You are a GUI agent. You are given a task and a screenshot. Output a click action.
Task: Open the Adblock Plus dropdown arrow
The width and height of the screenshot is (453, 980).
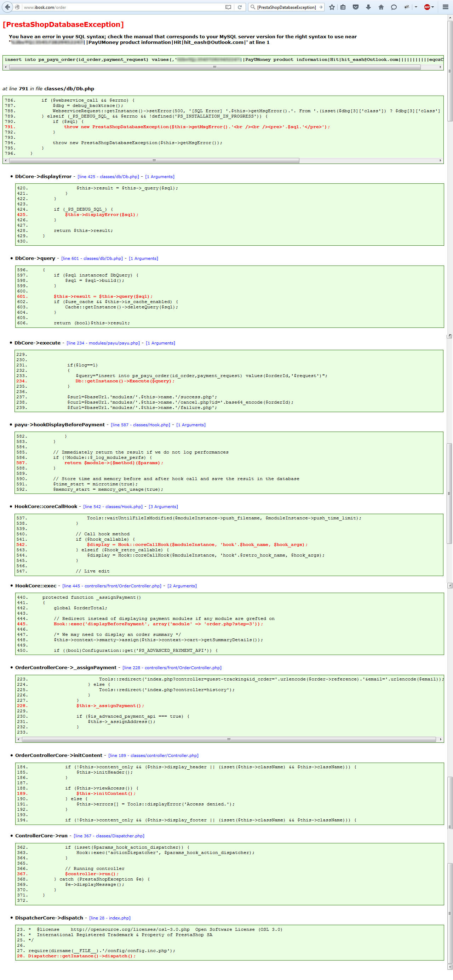point(432,7)
